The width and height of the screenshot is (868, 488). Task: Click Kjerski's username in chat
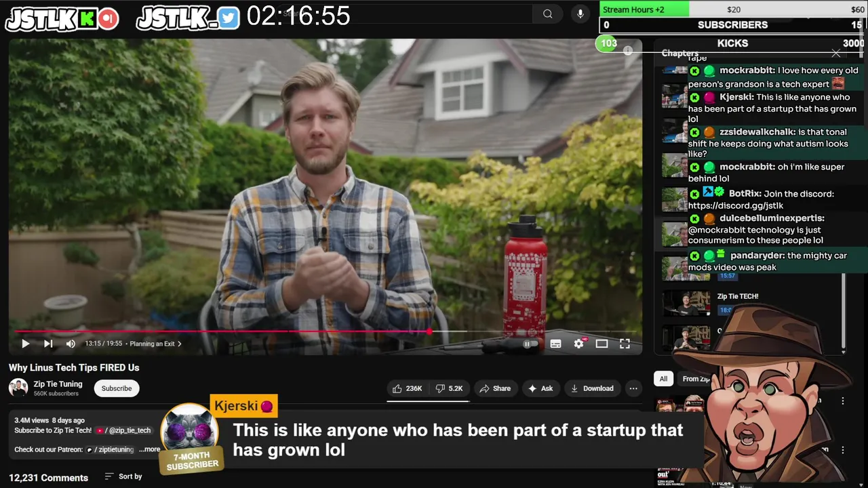point(736,97)
